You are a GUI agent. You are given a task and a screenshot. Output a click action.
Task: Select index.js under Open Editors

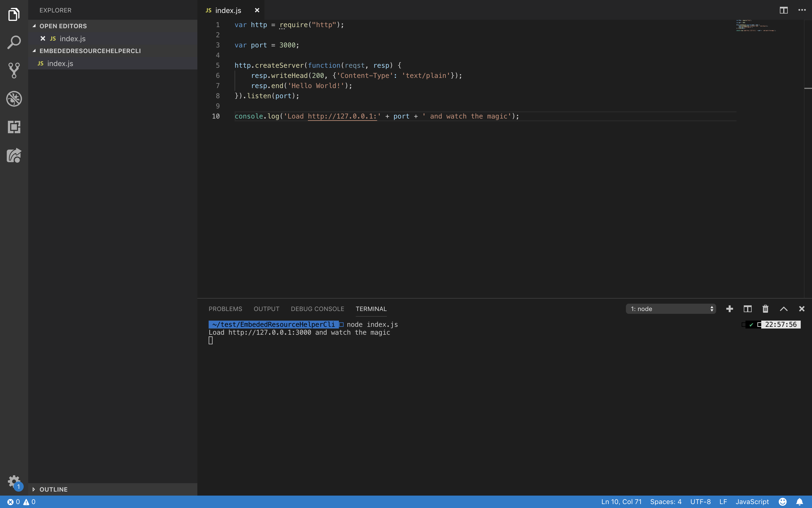pos(113,39)
